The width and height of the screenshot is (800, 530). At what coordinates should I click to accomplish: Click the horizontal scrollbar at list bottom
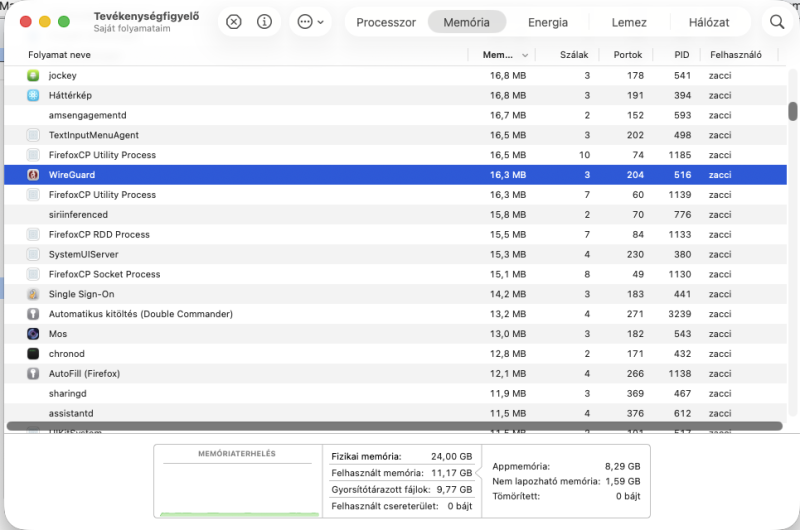click(x=394, y=426)
